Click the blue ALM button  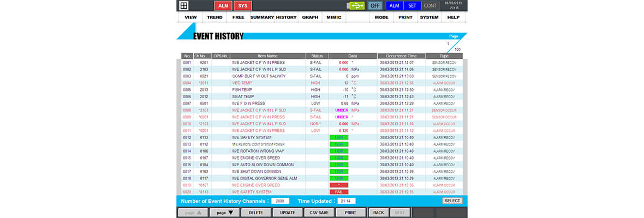(x=394, y=6)
